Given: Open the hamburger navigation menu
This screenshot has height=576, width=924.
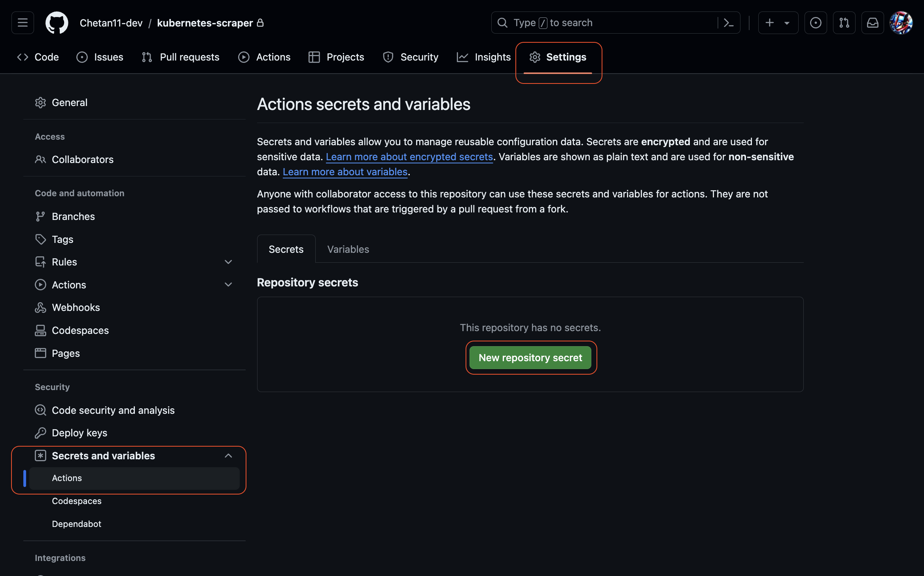Looking at the screenshot, I should (23, 23).
